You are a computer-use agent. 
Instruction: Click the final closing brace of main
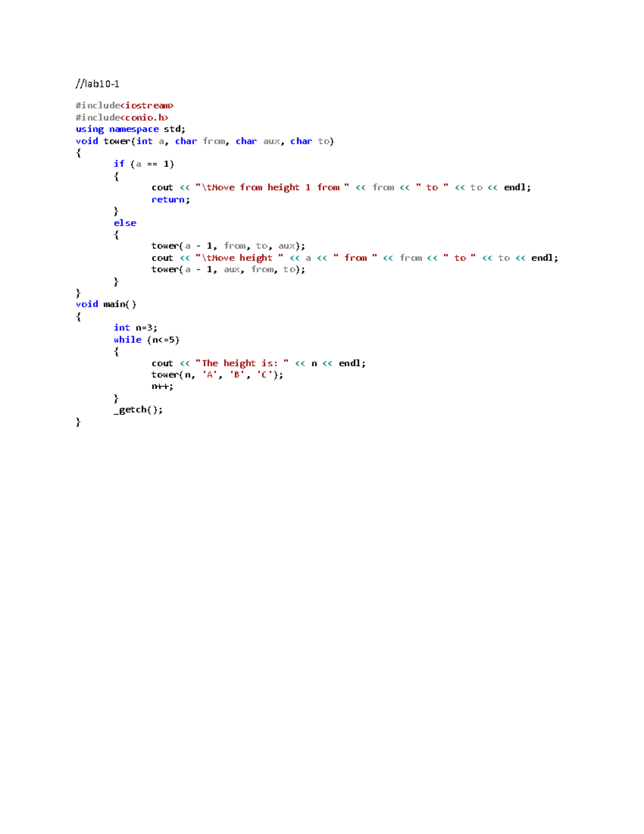[78, 422]
